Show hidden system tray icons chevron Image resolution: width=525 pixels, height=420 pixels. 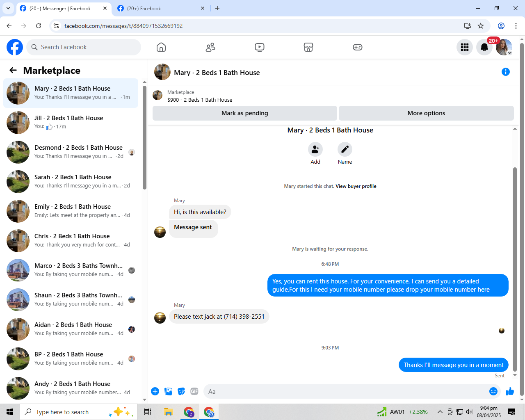click(x=440, y=412)
